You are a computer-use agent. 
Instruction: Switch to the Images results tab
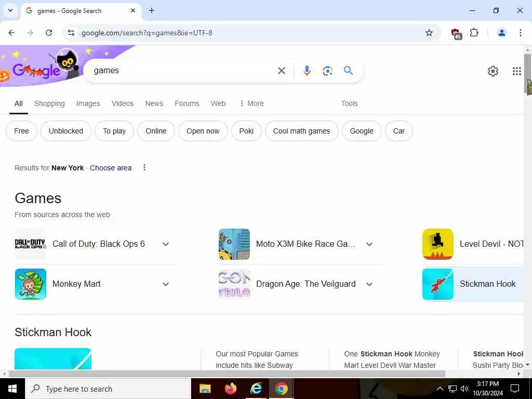[88, 103]
